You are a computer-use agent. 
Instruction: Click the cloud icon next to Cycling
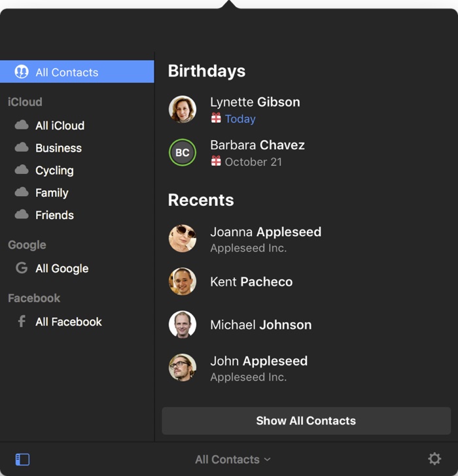[x=22, y=170]
